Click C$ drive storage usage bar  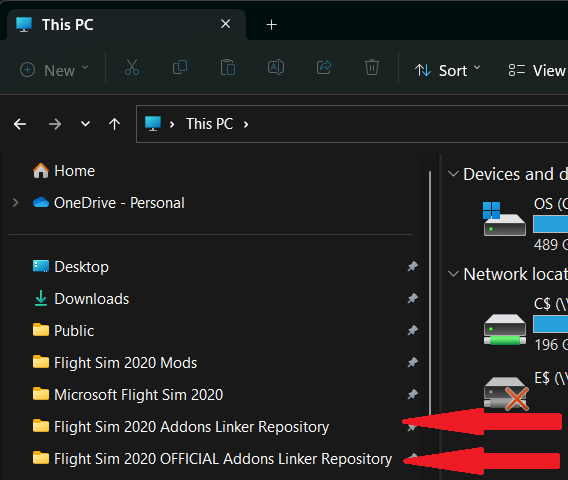(550, 324)
